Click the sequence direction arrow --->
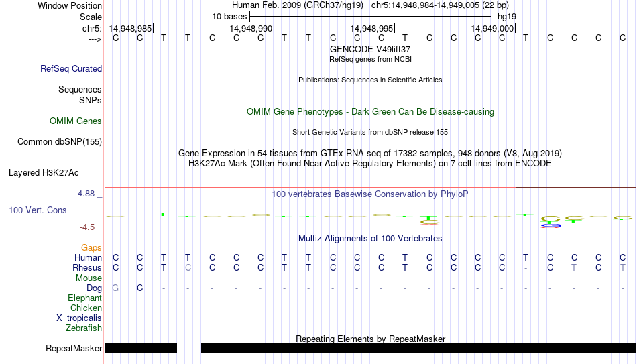This screenshot has height=364, width=637. tap(95, 39)
